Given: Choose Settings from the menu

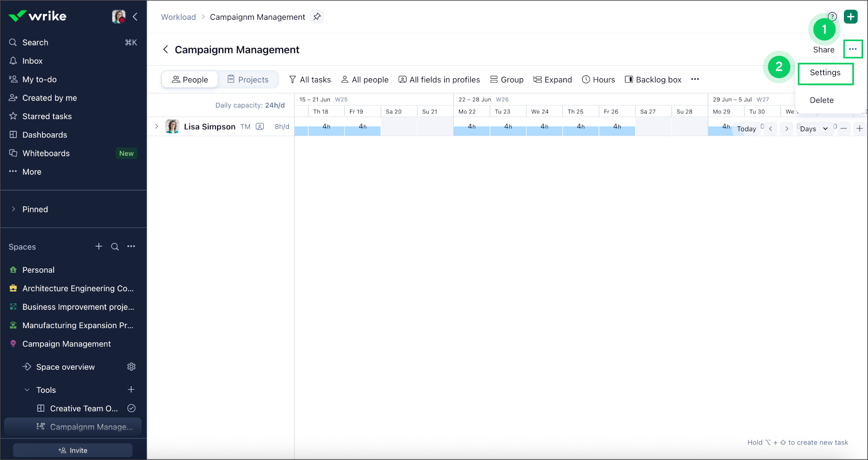Looking at the screenshot, I should 826,73.
